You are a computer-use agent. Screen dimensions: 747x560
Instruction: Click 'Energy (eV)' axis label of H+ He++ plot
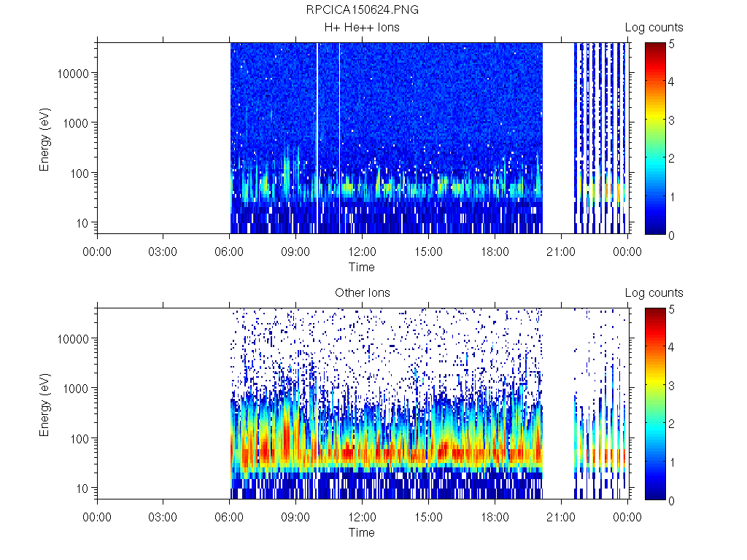[x=44, y=139]
